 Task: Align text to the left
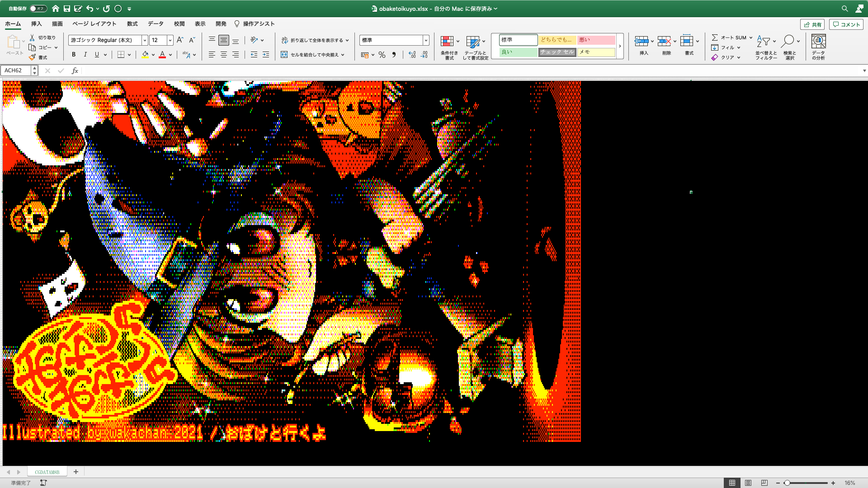(x=212, y=55)
